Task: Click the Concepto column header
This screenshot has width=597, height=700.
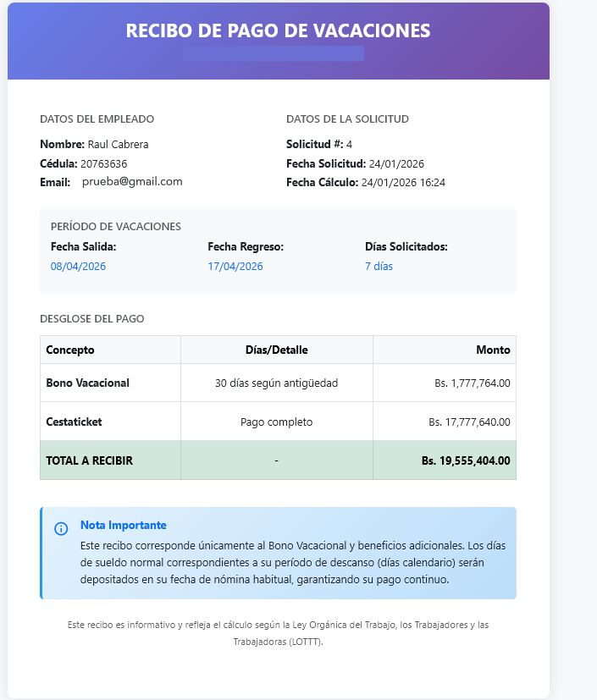Action: (x=70, y=350)
